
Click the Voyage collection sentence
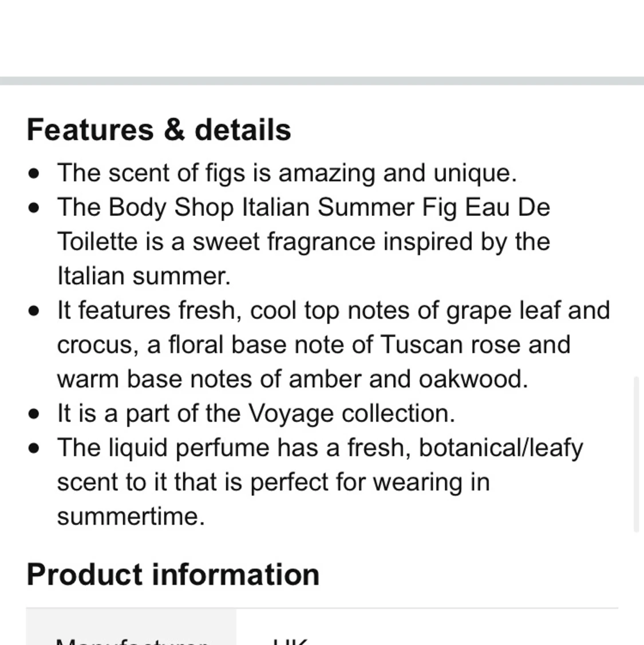256,413
